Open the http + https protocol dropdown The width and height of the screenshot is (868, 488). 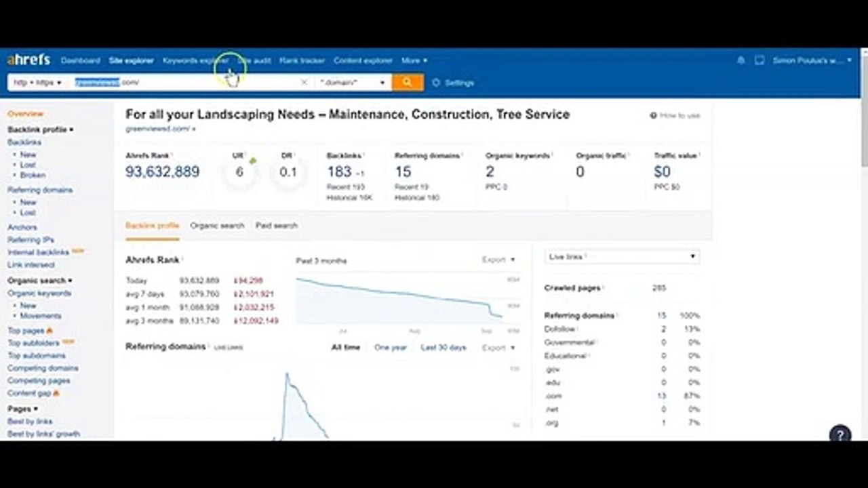(x=39, y=82)
